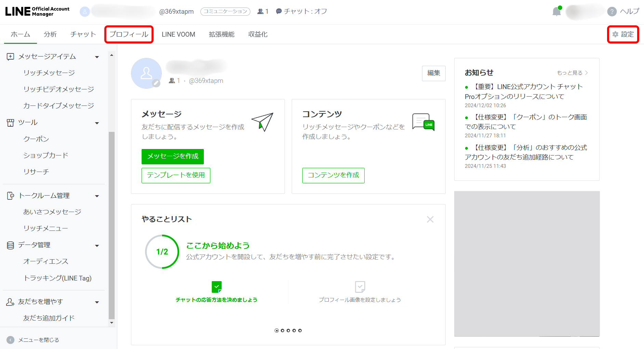
Task: Click sidebar scrollbar down arrow
Action: [111, 323]
